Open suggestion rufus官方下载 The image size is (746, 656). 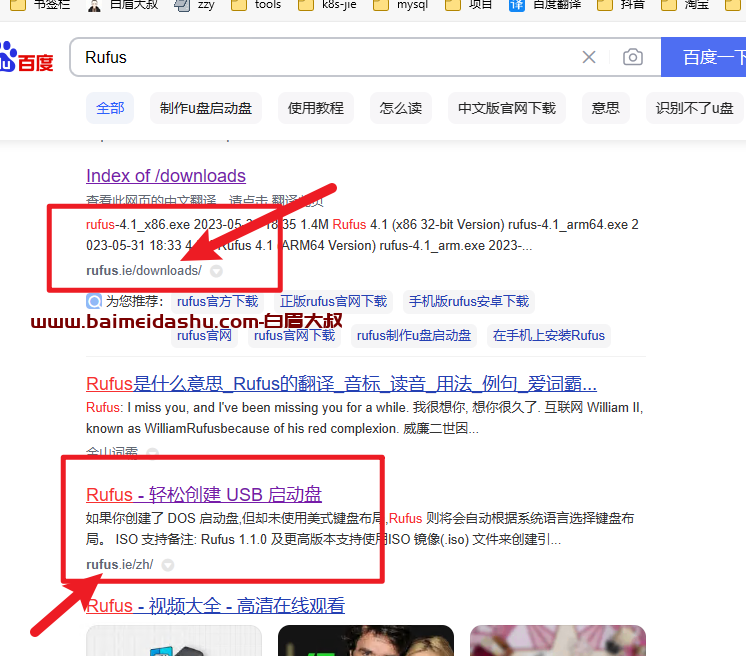217,302
